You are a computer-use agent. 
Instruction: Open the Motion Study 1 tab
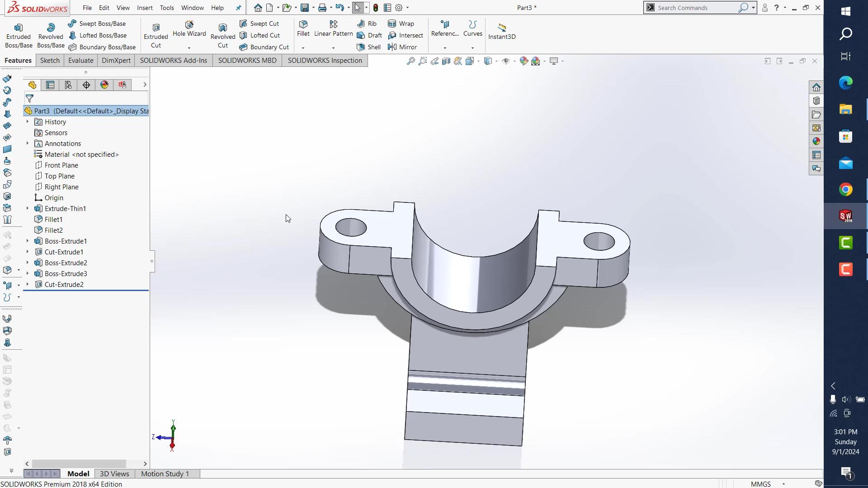(165, 474)
